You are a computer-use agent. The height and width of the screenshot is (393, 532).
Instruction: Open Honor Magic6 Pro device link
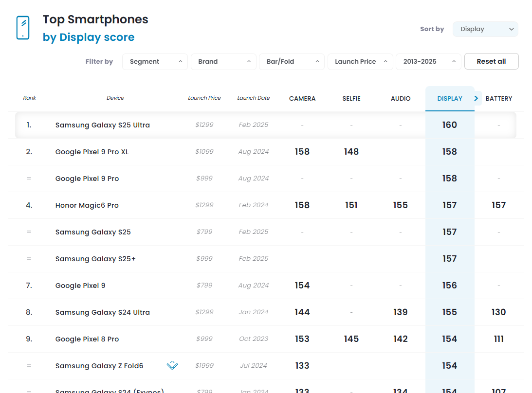(87, 205)
